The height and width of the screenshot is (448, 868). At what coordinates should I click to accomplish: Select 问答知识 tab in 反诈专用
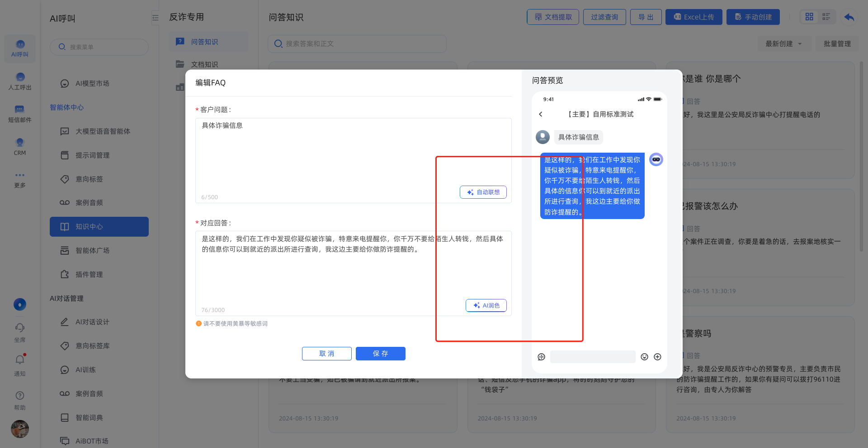(208, 42)
